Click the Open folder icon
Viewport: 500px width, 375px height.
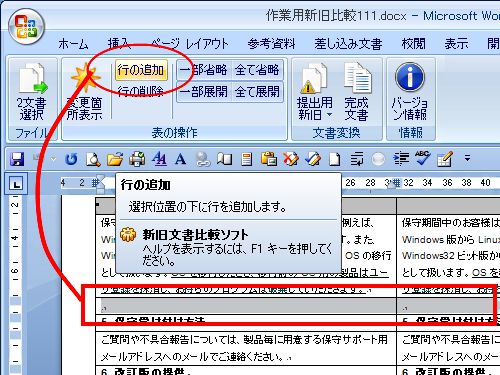pyautogui.click(x=115, y=159)
